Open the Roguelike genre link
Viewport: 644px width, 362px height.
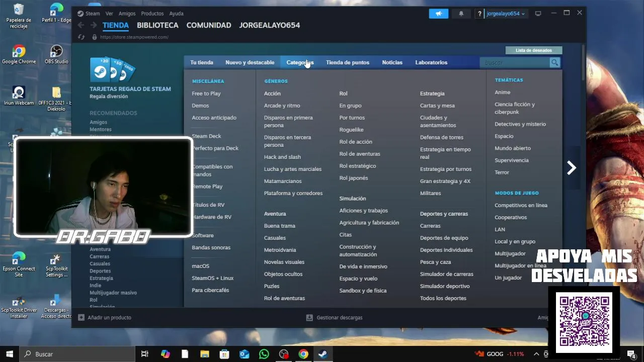(x=351, y=130)
